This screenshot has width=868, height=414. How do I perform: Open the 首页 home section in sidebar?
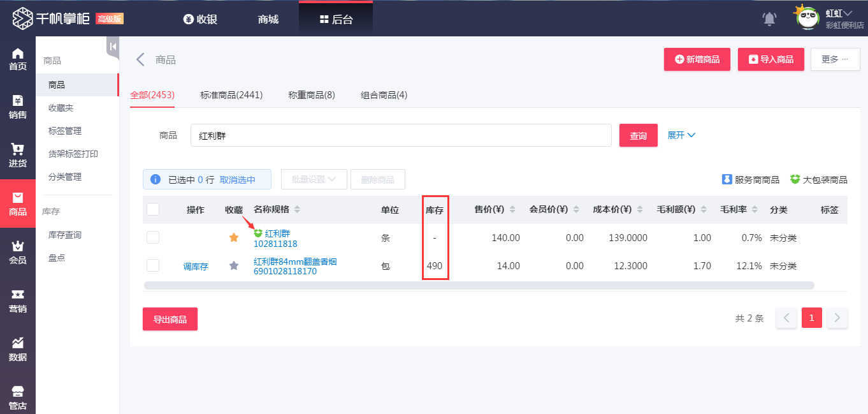pos(18,54)
